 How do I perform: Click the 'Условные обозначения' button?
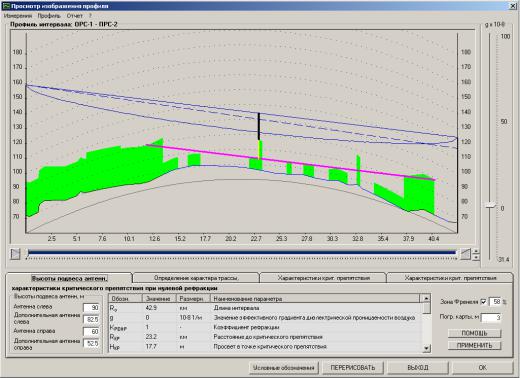pos(284,367)
